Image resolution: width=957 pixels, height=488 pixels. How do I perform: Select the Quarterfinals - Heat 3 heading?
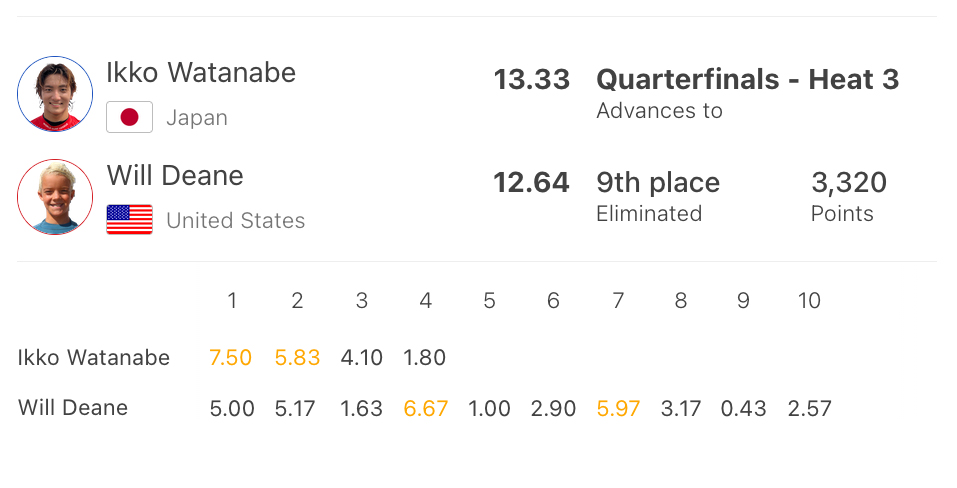(x=747, y=80)
